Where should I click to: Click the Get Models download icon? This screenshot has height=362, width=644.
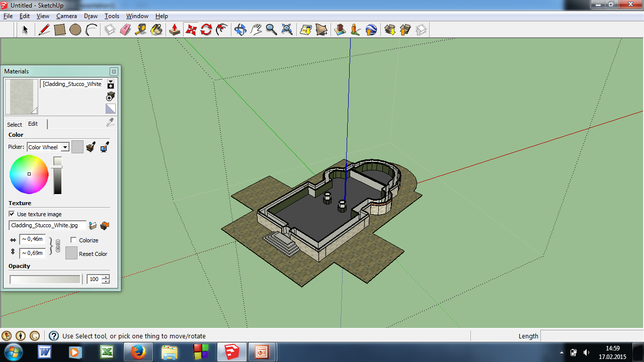point(390,30)
